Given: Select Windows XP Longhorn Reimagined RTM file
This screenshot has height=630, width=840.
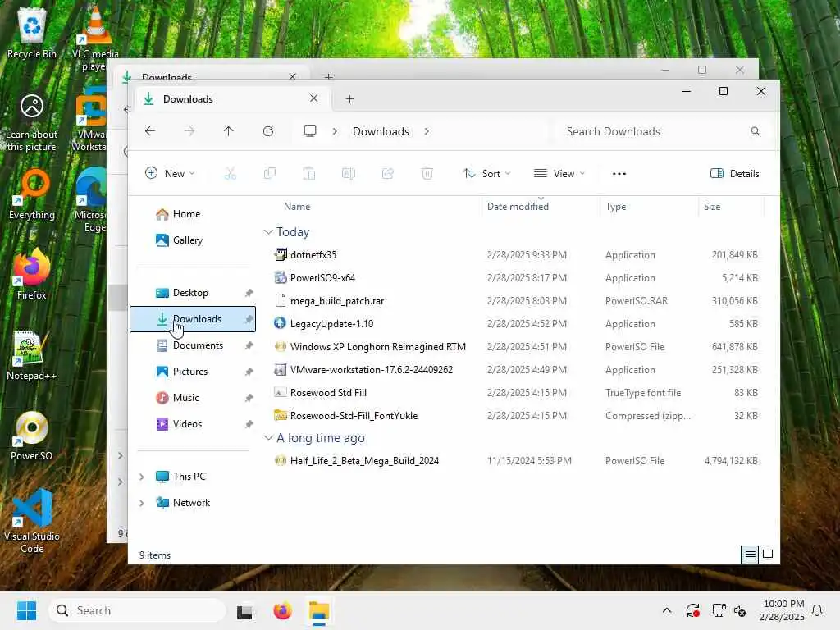Looking at the screenshot, I should point(377,347).
